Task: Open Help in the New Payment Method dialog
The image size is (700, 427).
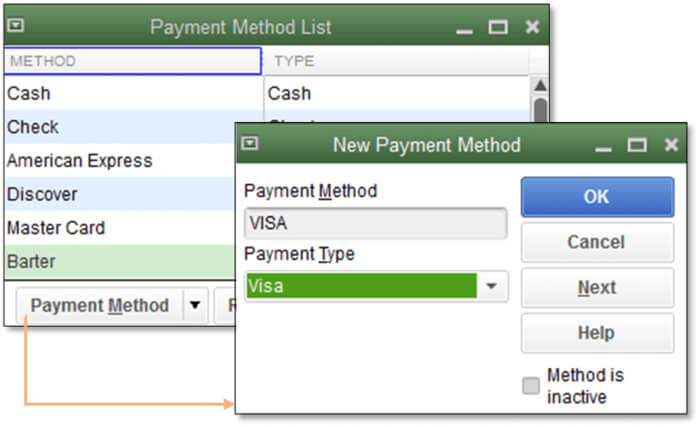Action: pyautogui.click(x=597, y=333)
